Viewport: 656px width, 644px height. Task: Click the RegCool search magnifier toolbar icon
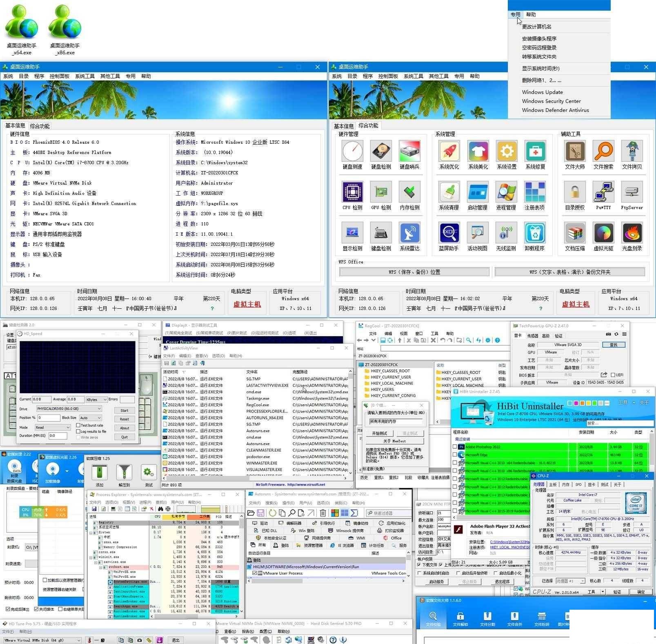[x=469, y=340]
